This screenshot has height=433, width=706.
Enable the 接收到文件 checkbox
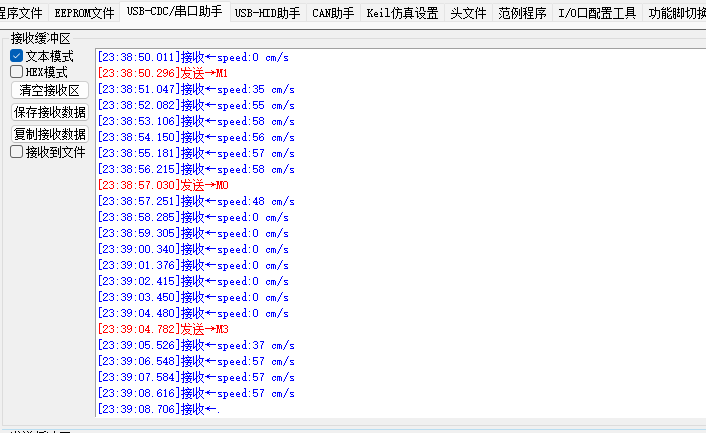(17, 152)
